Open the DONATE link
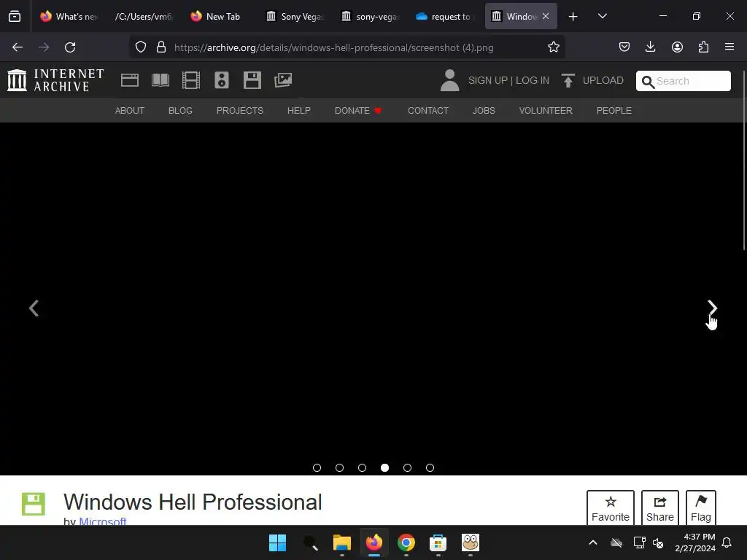Image resolution: width=747 pixels, height=560 pixels. (x=358, y=111)
